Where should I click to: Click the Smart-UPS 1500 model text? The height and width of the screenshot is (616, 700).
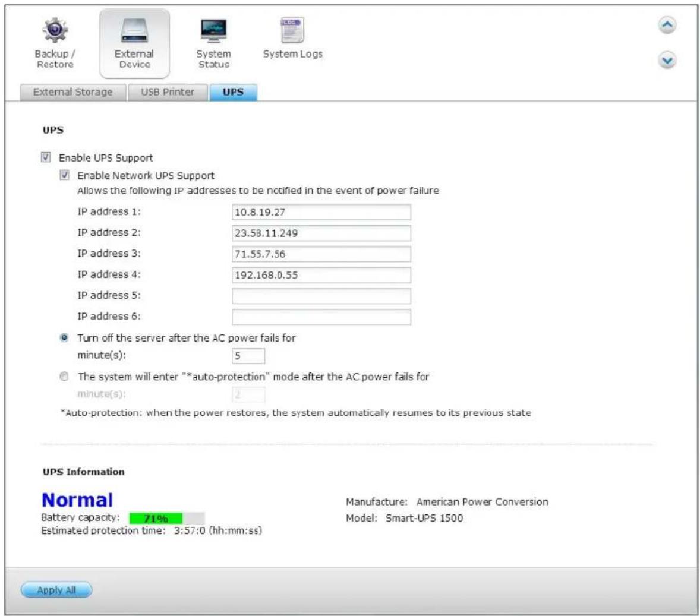pos(424,518)
